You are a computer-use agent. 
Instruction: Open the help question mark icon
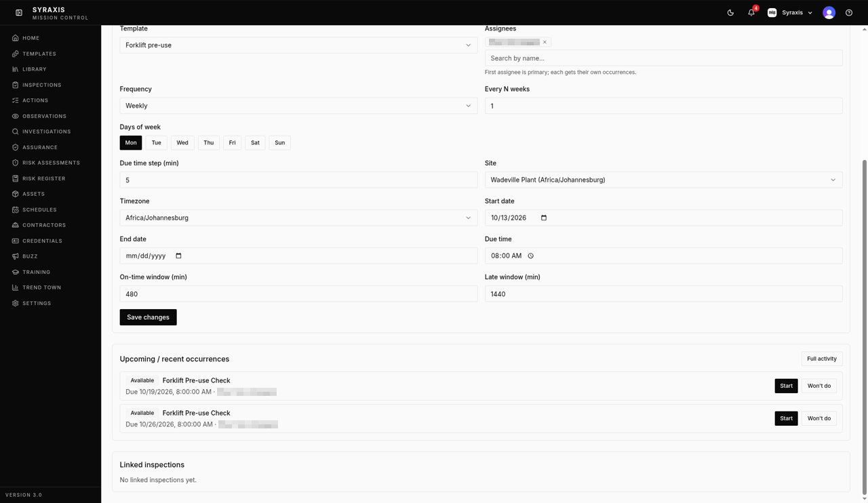click(849, 12)
